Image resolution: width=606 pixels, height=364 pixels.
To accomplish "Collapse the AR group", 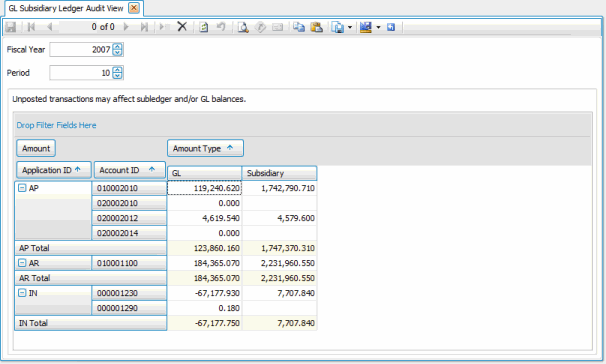I will 22,263.
